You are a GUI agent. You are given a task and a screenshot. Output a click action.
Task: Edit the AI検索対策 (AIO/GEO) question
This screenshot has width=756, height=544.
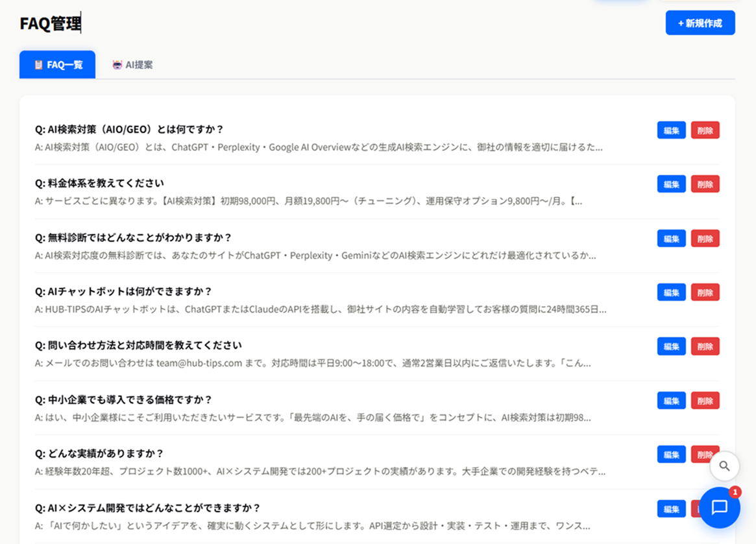(x=671, y=130)
